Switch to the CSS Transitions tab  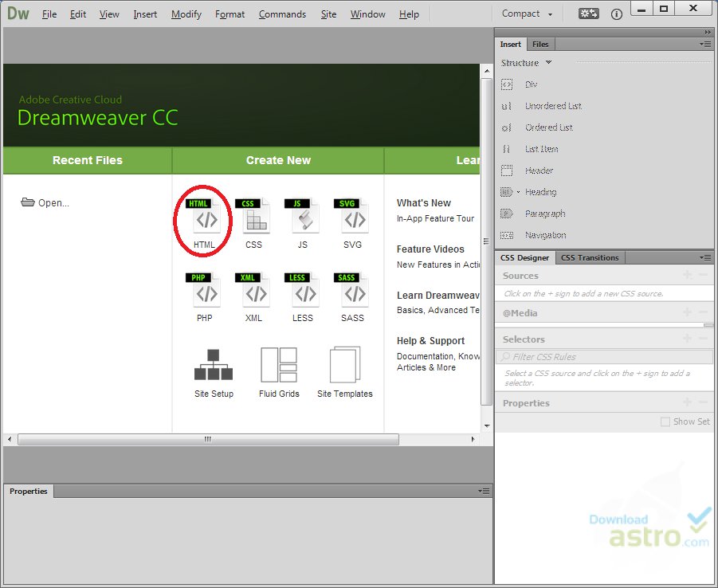pyautogui.click(x=590, y=257)
